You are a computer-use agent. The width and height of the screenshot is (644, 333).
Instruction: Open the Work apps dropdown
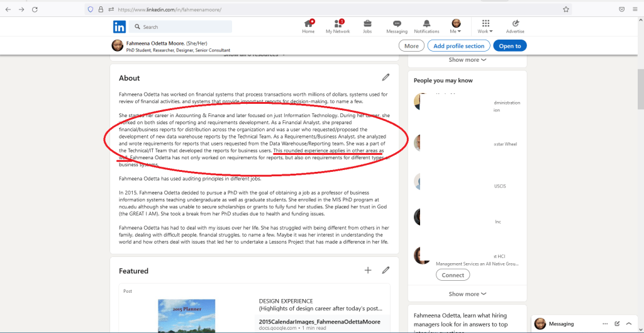[x=485, y=26]
